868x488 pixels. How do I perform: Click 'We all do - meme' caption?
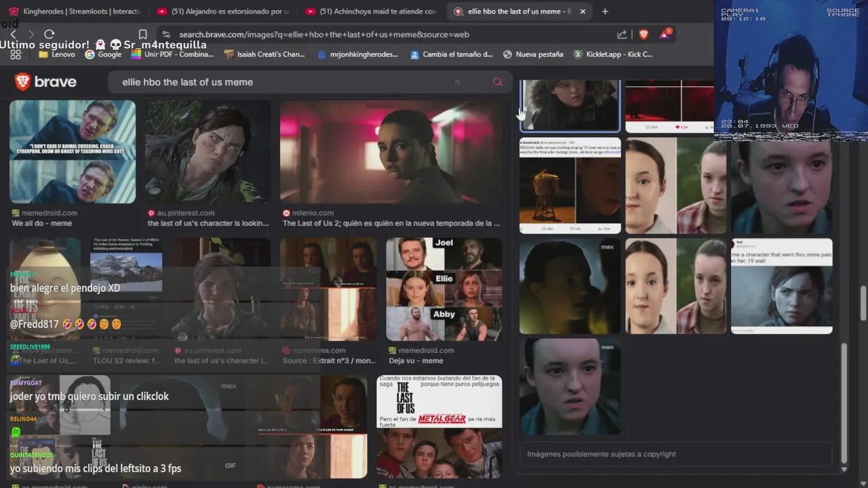pyautogui.click(x=41, y=223)
